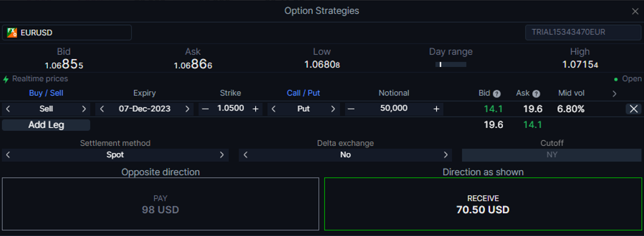Click the Ask help question mark icon
The width and height of the screenshot is (644, 236).
tap(536, 94)
